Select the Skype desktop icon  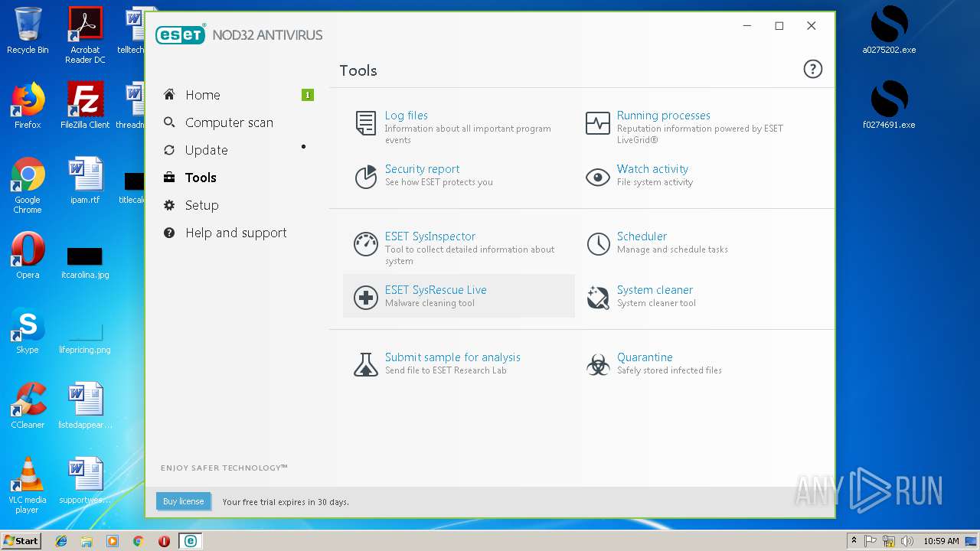pos(28,331)
